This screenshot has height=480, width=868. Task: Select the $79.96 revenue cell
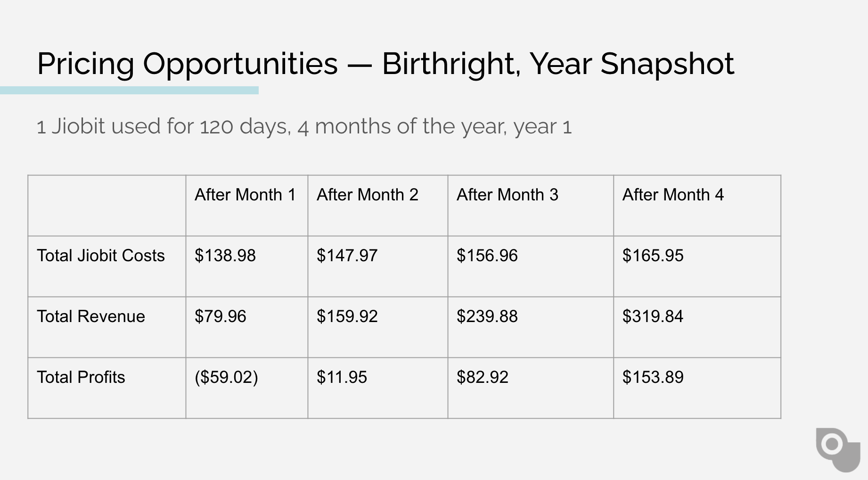tap(247, 327)
